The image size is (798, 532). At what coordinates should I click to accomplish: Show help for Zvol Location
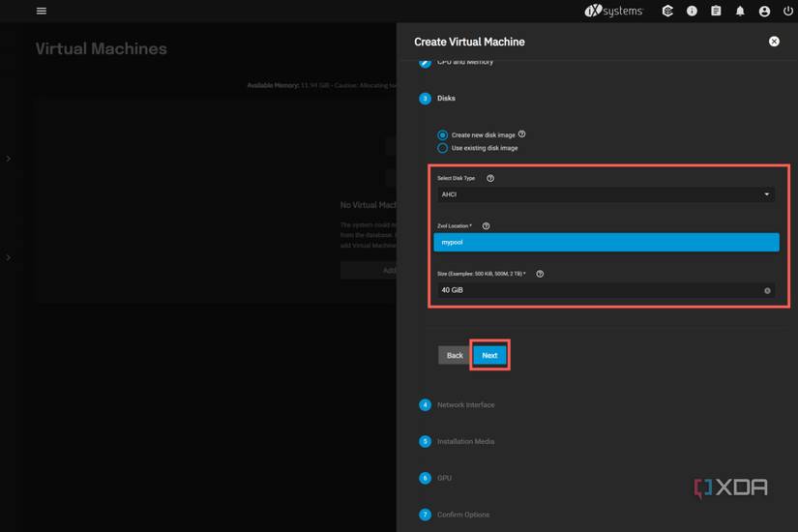[x=486, y=226]
